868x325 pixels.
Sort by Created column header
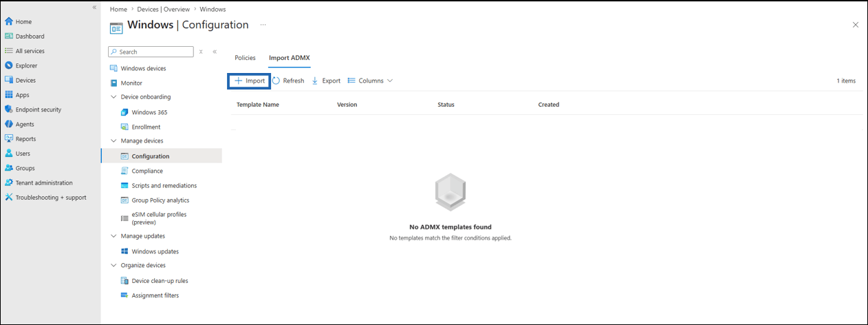coord(549,105)
